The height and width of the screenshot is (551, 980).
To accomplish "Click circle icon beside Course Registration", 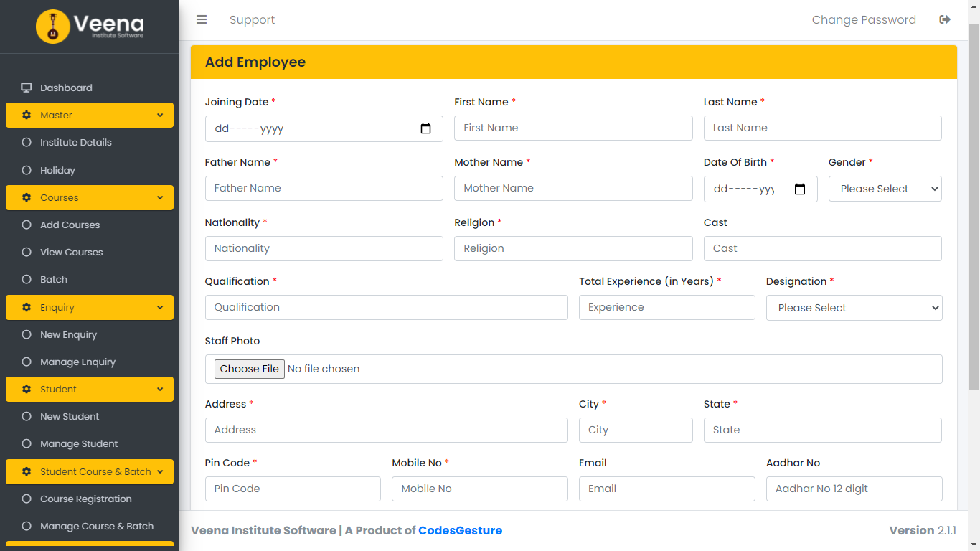I will pos(27,499).
